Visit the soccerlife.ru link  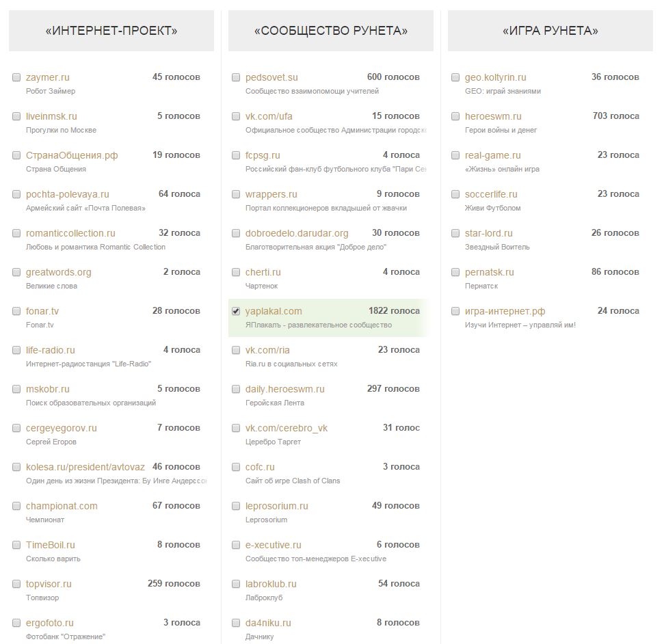coord(491,194)
